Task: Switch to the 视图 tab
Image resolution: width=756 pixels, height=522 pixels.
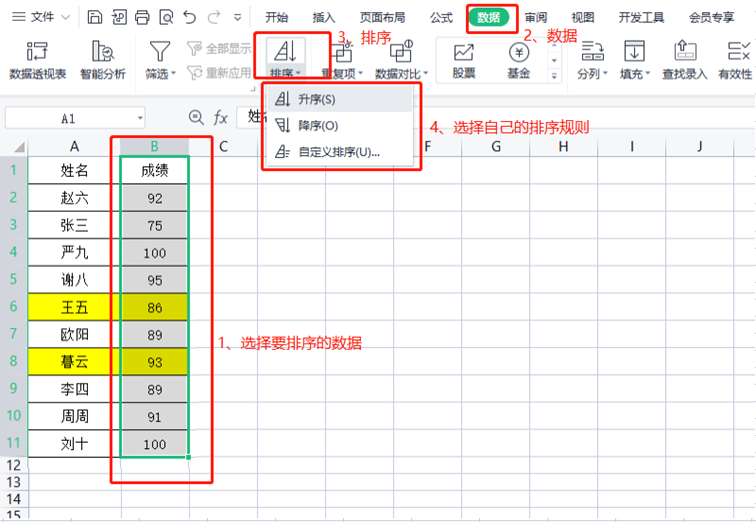Action: (583, 18)
